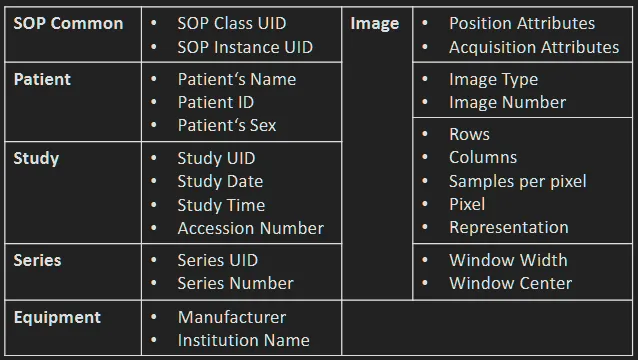Select the SOP Class UID entry
Screen dimensions: 638x360
(232, 24)
